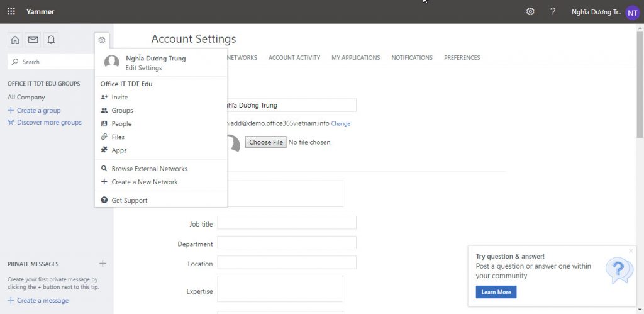Switch to the Networks tab
This screenshot has width=644, height=314.
click(242, 57)
